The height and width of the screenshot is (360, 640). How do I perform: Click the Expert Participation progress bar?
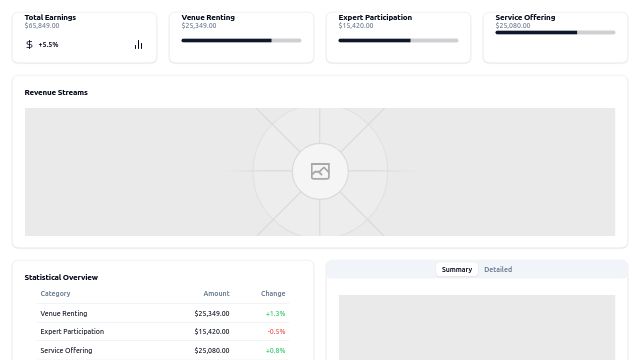(398, 40)
